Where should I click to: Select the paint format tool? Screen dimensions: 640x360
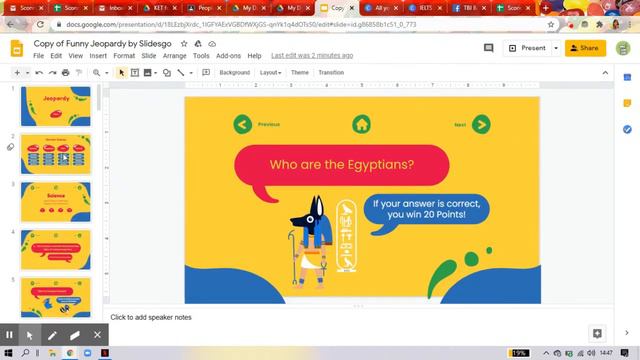click(x=79, y=73)
